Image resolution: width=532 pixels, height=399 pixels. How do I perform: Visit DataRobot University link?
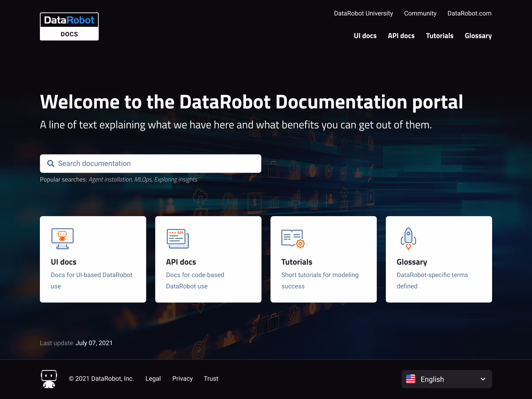pyautogui.click(x=363, y=14)
